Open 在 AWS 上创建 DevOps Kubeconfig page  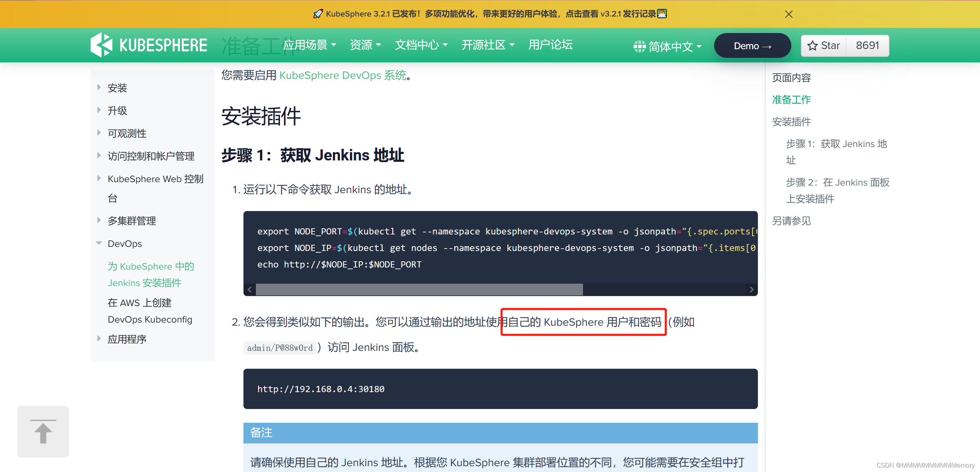click(x=150, y=311)
